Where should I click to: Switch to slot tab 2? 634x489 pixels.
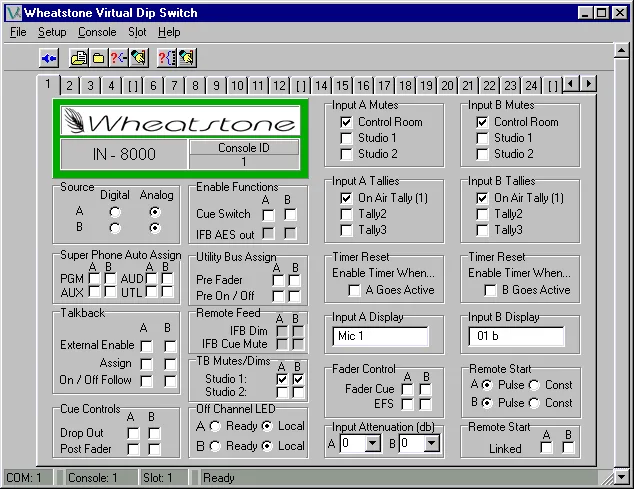(x=70, y=85)
